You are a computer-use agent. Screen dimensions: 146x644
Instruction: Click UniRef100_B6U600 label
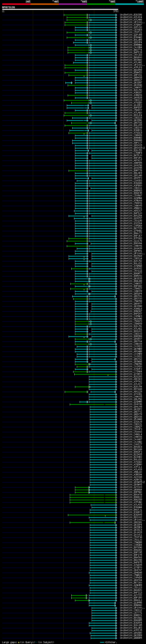(x=131, y=57)
